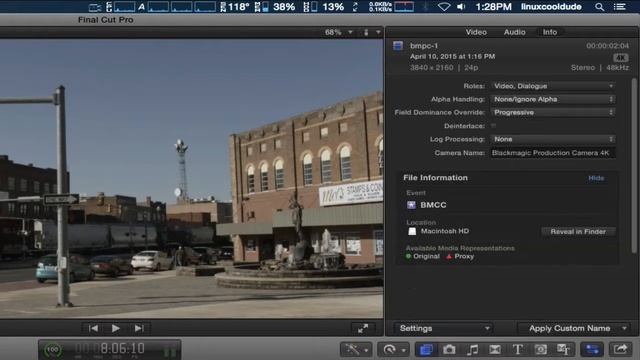Switch to the Audio inspector tab

(x=514, y=32)
